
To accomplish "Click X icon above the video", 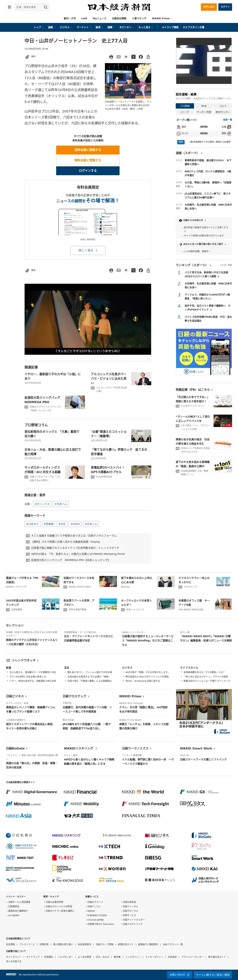I will coord(133,270).
